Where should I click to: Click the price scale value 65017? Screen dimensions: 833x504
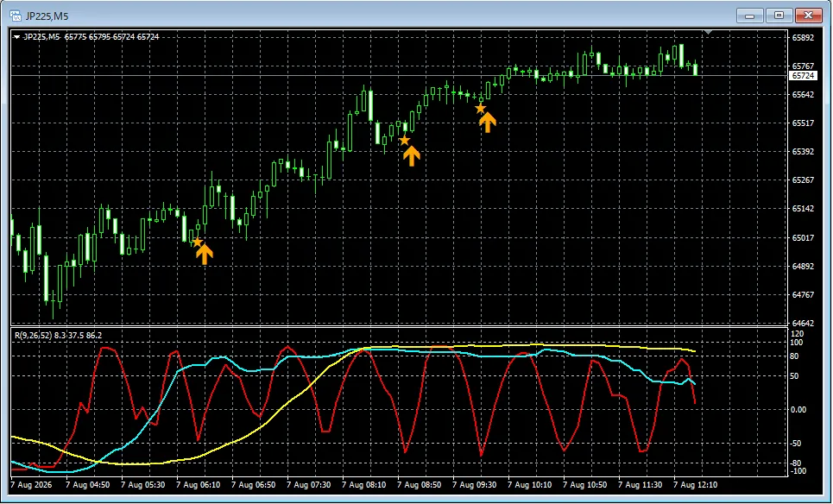pyautogui.click(x=804, y=237)
